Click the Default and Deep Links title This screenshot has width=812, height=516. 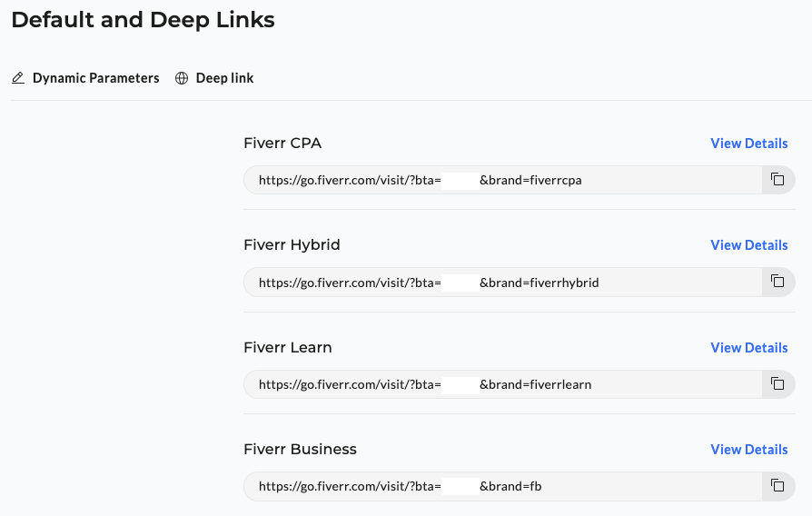[x=143, y=20]
